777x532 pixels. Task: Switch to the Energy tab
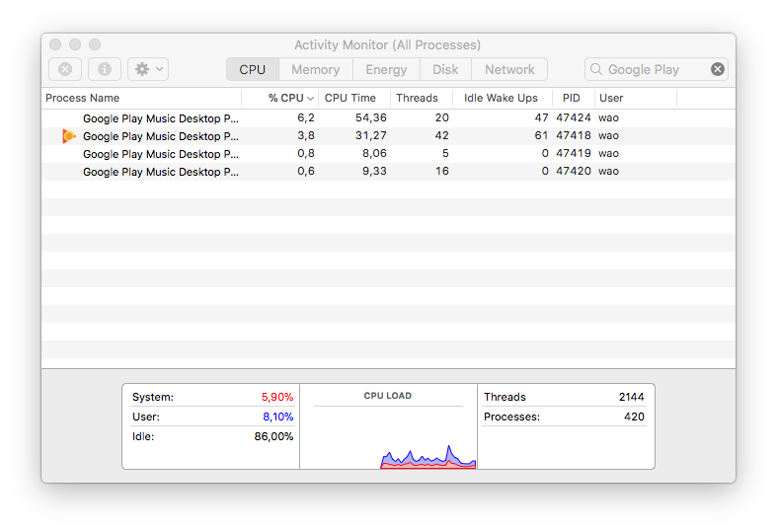tap(386, 69)
